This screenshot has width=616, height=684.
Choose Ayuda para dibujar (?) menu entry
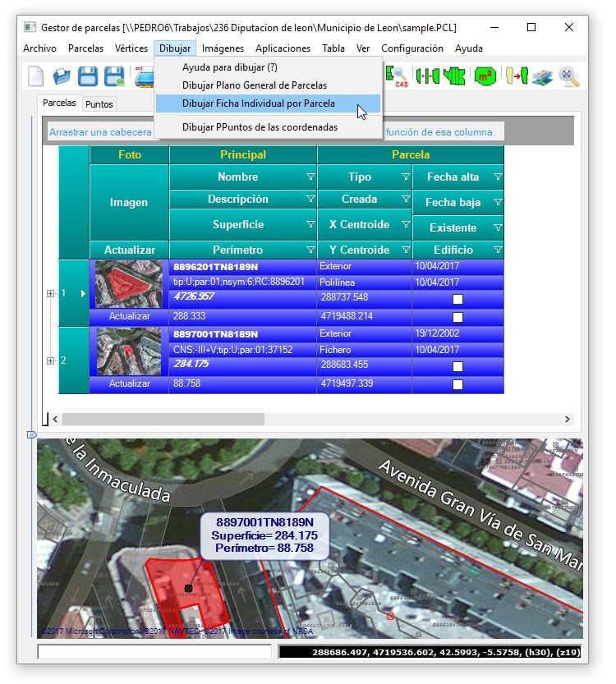point(268,67)
